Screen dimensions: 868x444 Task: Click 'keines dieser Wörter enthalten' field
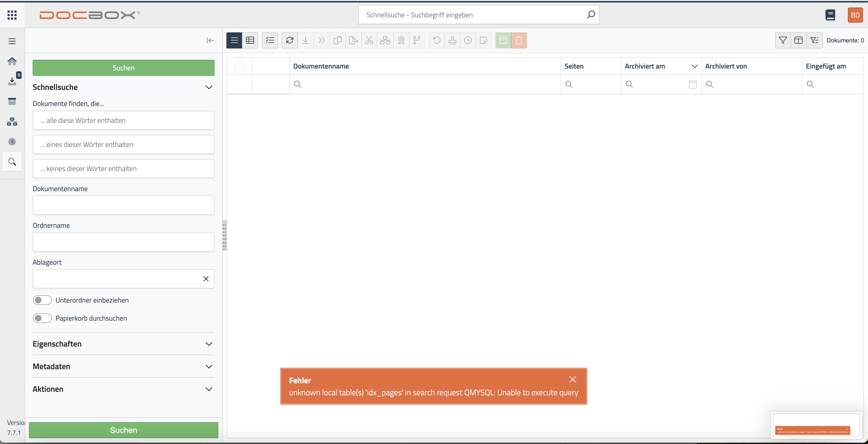124,168
